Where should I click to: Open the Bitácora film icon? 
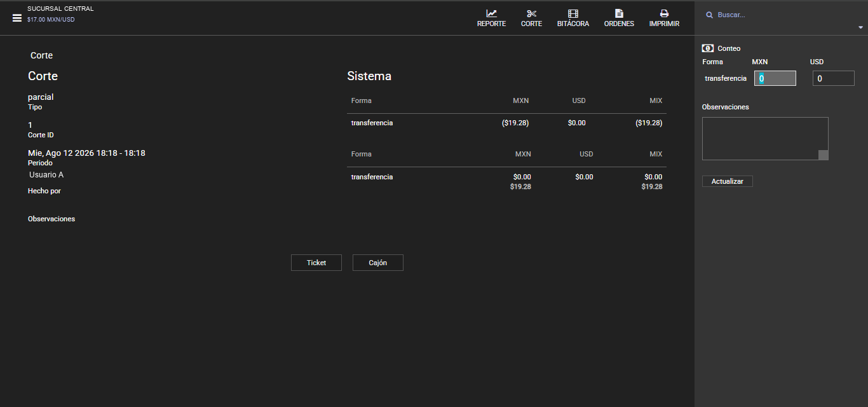coord(573,13)
